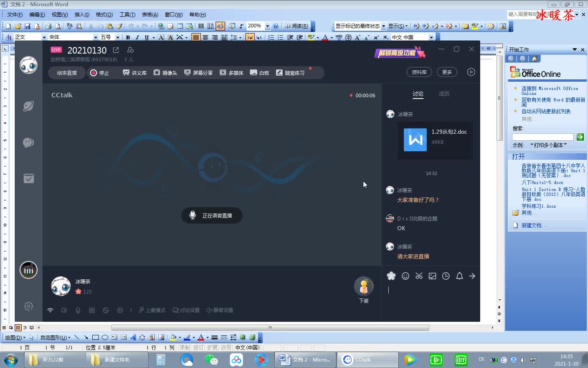This screenshot has height=368, width=588.
Task: Open the flower gift icon in chat toolbar
Action: click(391, 276)
